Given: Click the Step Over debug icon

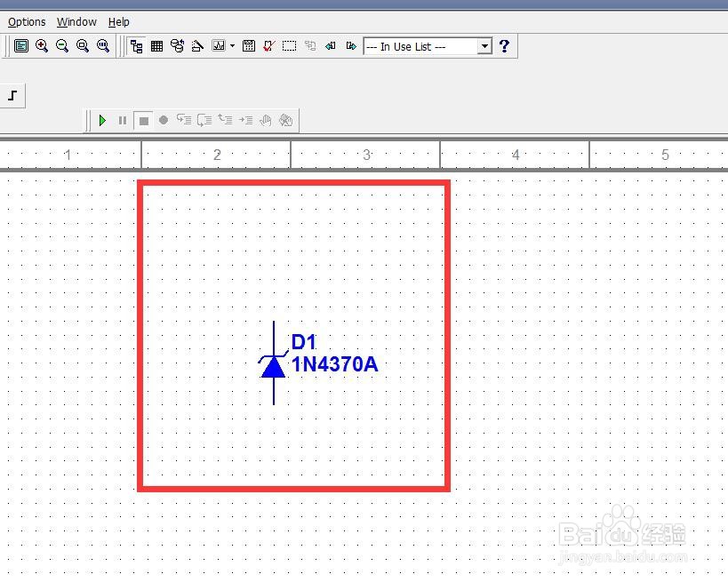Looking at the screenshot, I should pyautogui.click(x=204, y=120).
